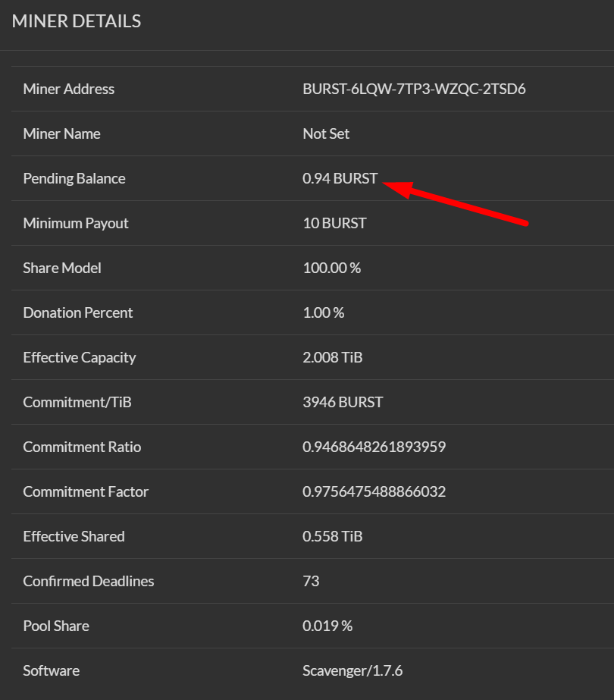The width and height of the screenshot is (614, 700).
Task: Click the Software value Scavenger/1.7.6
Action: click(352, 670)
